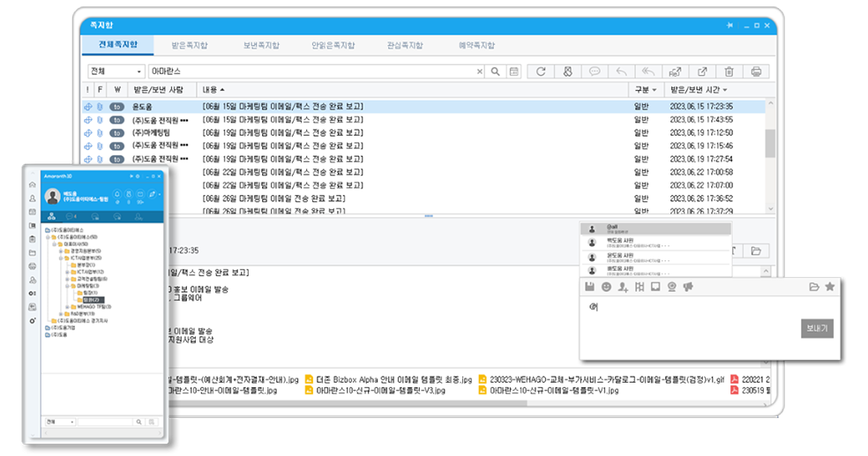Click the 받은/보낸 사람 column header
This screenshot has width=868, height=456.
tap(158, 90)
